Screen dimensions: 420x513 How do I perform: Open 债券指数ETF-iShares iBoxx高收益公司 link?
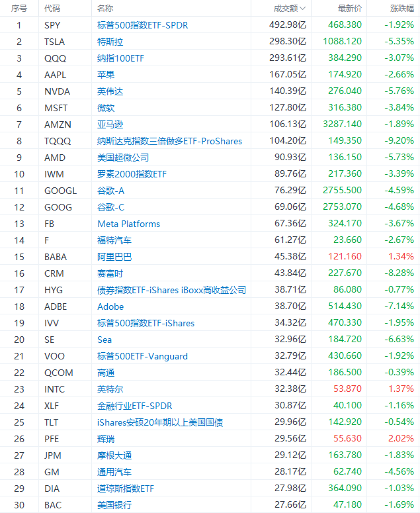point(171,290)
